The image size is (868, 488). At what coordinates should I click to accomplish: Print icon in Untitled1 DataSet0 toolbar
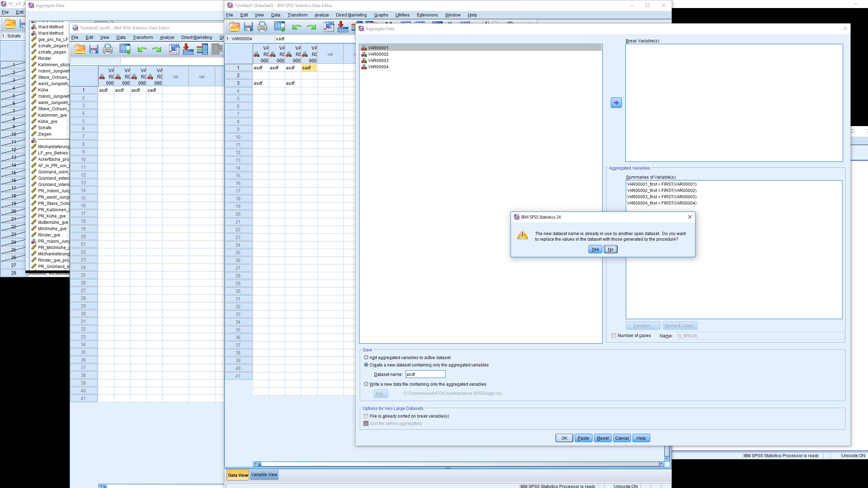click(x=262, y=27)
